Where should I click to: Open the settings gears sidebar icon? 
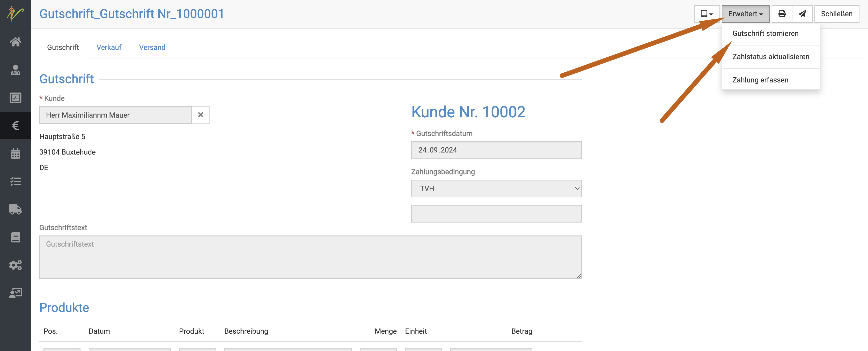pos(15,265)
